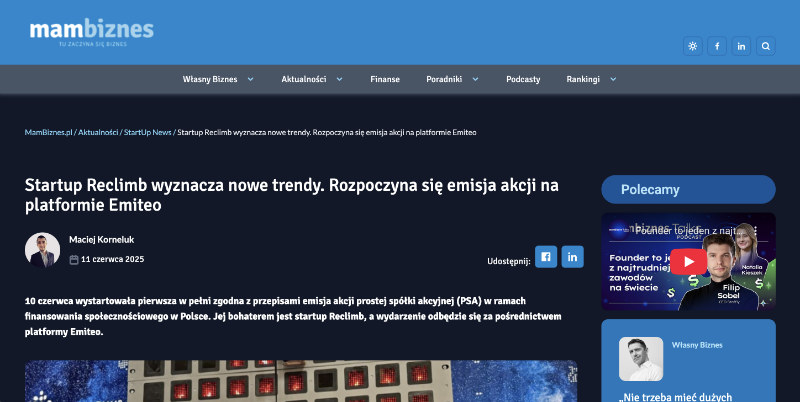Follow the Aktualności breadcrumb link

[x=98, y=132]
